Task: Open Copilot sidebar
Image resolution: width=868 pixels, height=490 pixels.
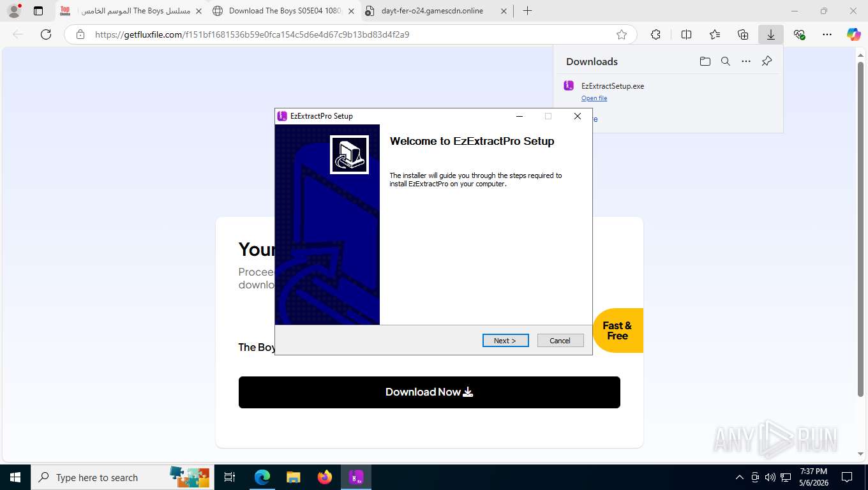Action: [x=854, y=34]
